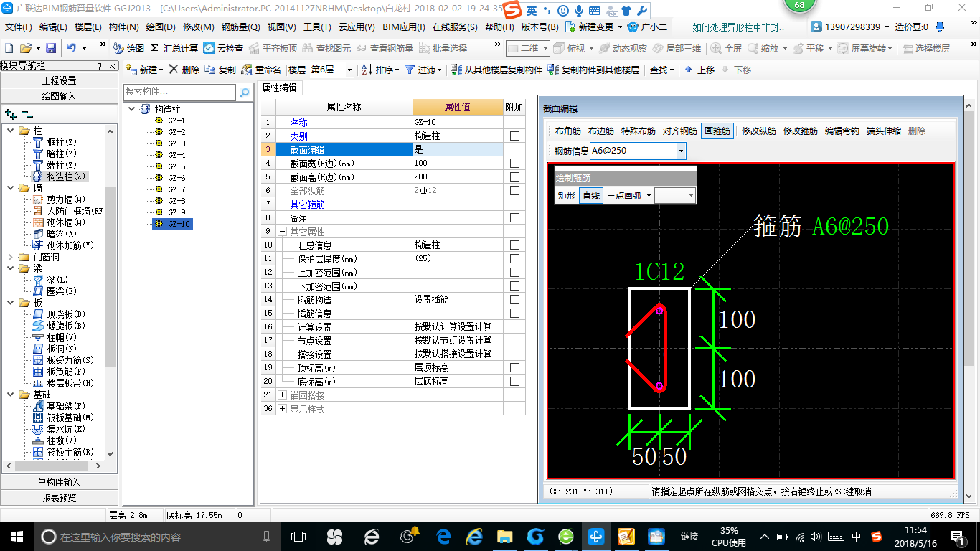980x551 pixels.
Task: Toggle 附加 checkbox for 全部纵筋 row
Action: click(514, 191)
